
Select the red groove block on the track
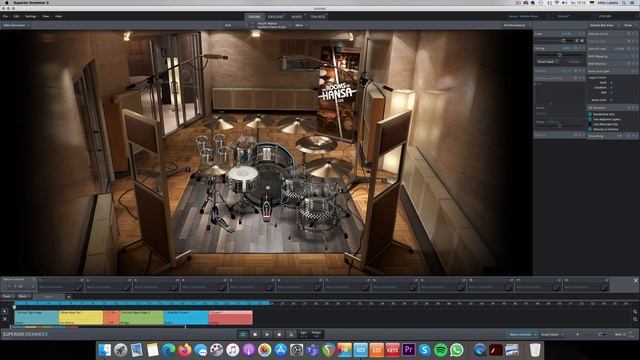pos(231,318)
